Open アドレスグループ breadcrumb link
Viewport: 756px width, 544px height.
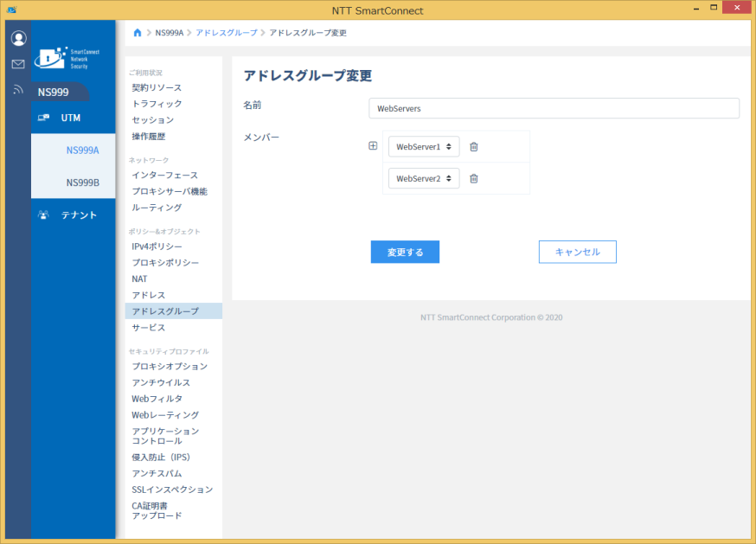pos(227,33)
